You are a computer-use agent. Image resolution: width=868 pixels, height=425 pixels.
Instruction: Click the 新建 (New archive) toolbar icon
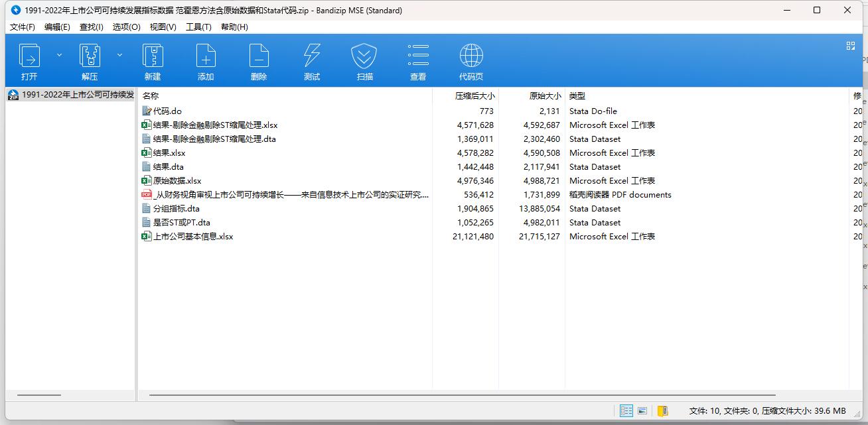click(153, 56)
